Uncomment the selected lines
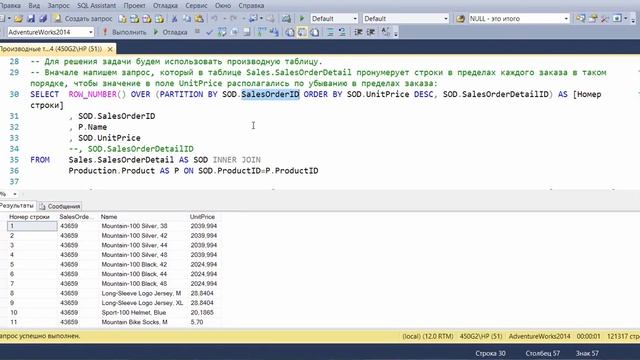 coord(342,32)
